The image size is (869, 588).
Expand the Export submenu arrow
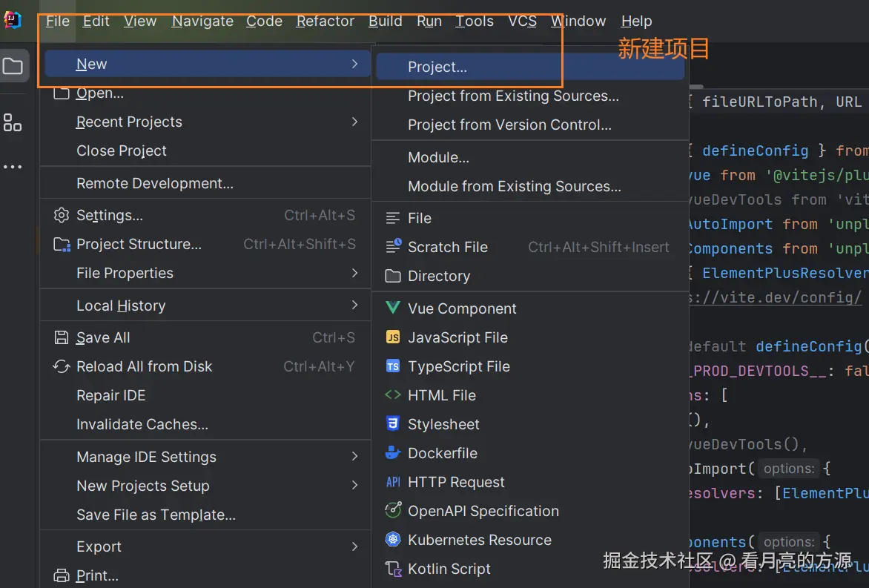[354, 546]
